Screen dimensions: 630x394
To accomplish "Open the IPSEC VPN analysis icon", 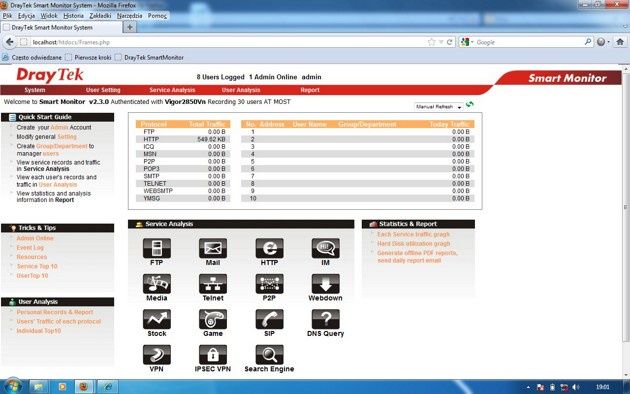I will point(213,354).
